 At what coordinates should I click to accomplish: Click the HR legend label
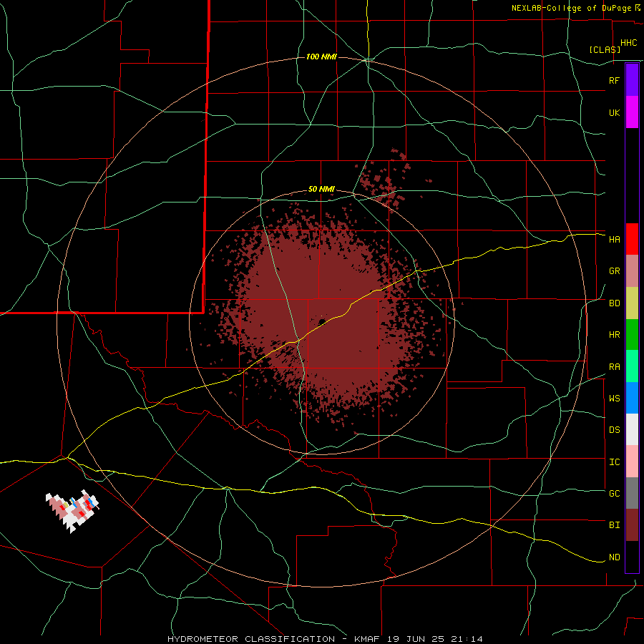click(x=615, y=335)
